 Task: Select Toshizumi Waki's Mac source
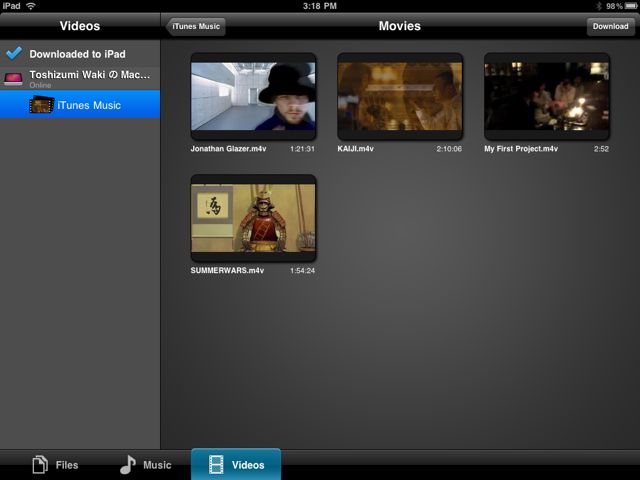pos(80,79)
